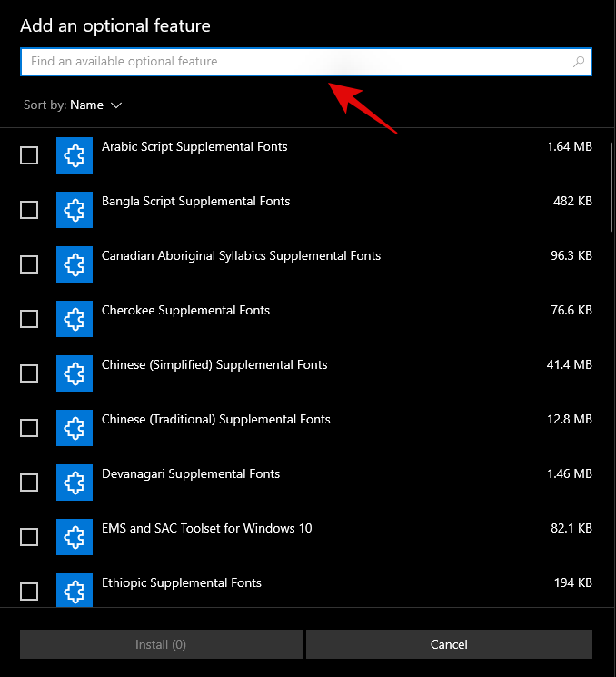Image resolution: width=616 pixels, height=677 pixels.
Task: Select the Ethiopic Supplemental Fonts checkbox
Action: [29, 592]
